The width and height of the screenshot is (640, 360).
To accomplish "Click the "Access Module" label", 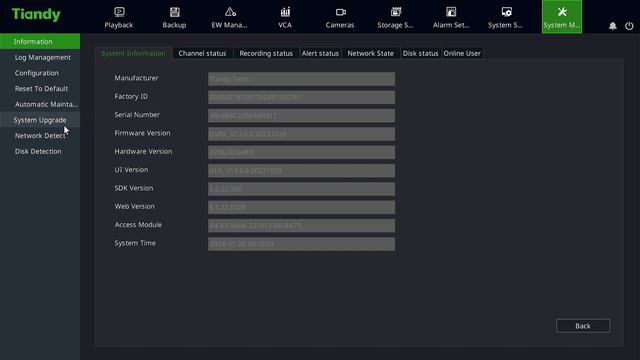I will [138, 225].
